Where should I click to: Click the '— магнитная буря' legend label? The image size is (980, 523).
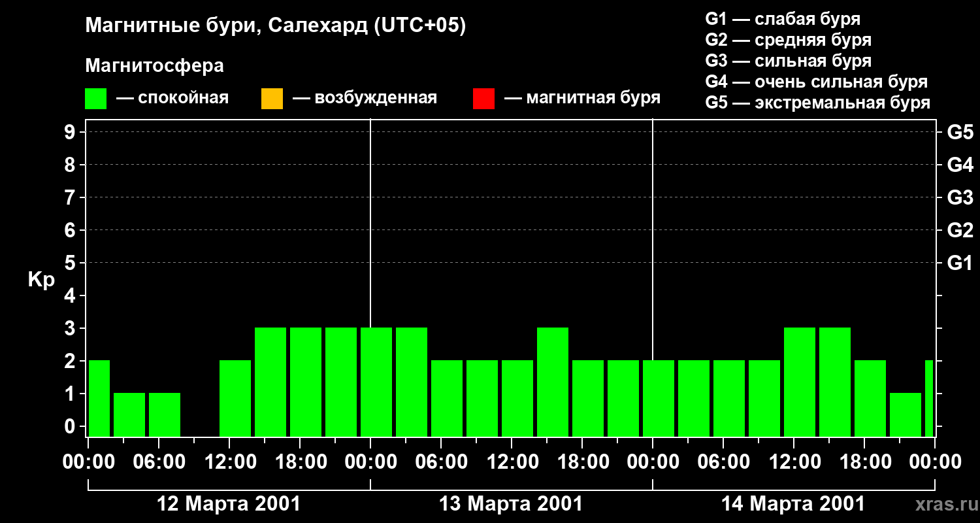[582, 98]
